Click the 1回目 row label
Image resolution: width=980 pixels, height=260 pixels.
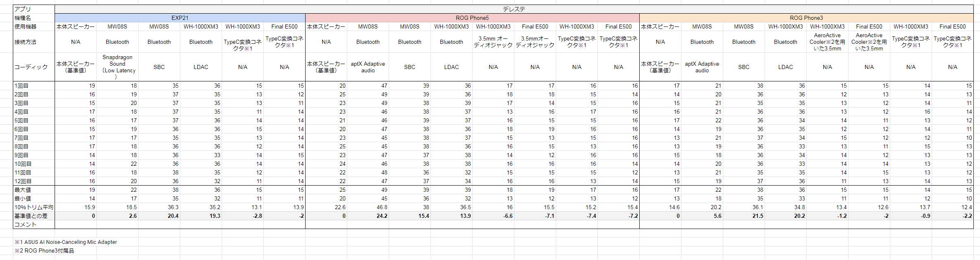tap(34, 86)
